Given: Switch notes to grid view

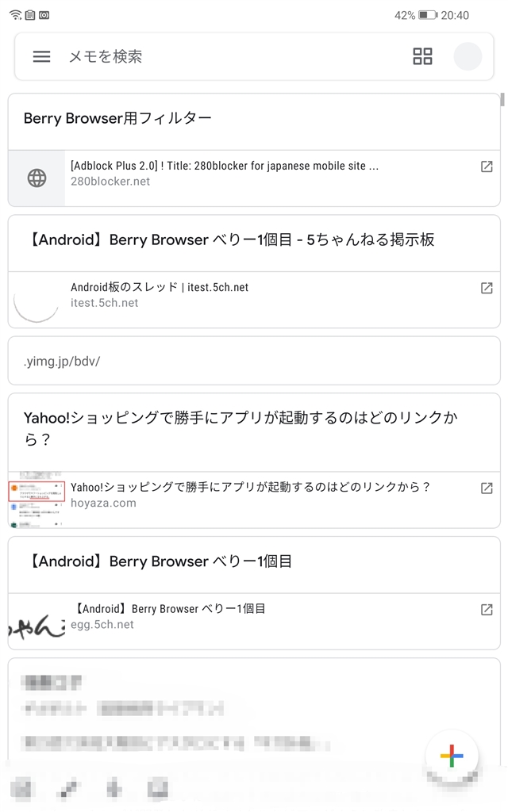Looking at the screenshot, I should (422, 56).
